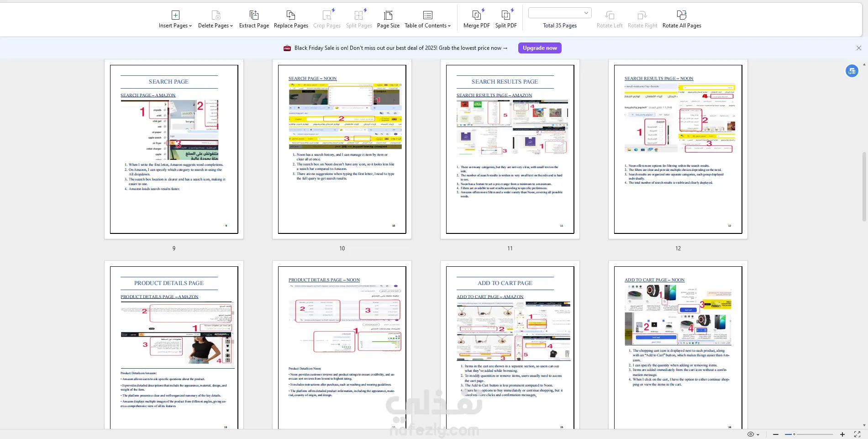Select the Product Details Page Noon thumbnail

pyautogui.click(x=342, y=345)
